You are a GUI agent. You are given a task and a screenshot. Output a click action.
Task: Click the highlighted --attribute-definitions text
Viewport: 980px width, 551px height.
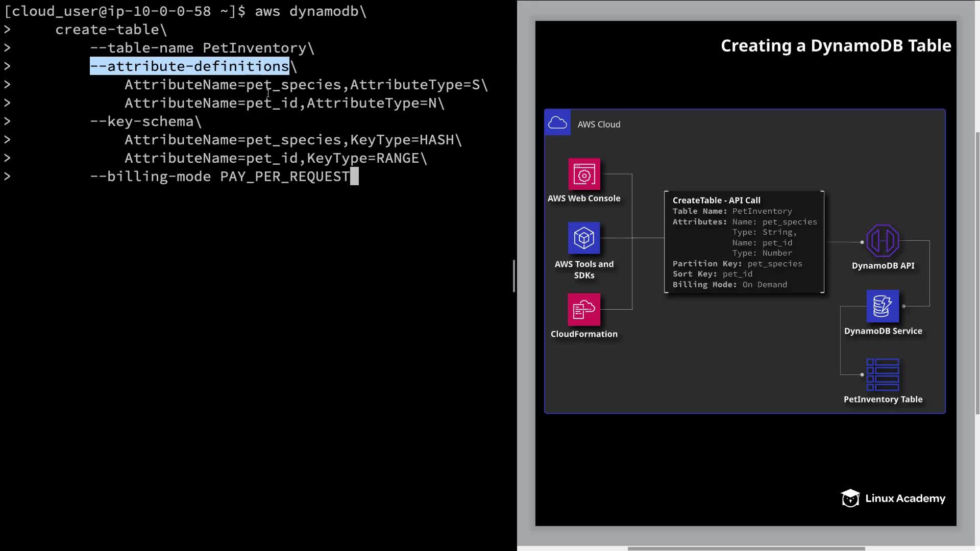click(x=189, y=66)
